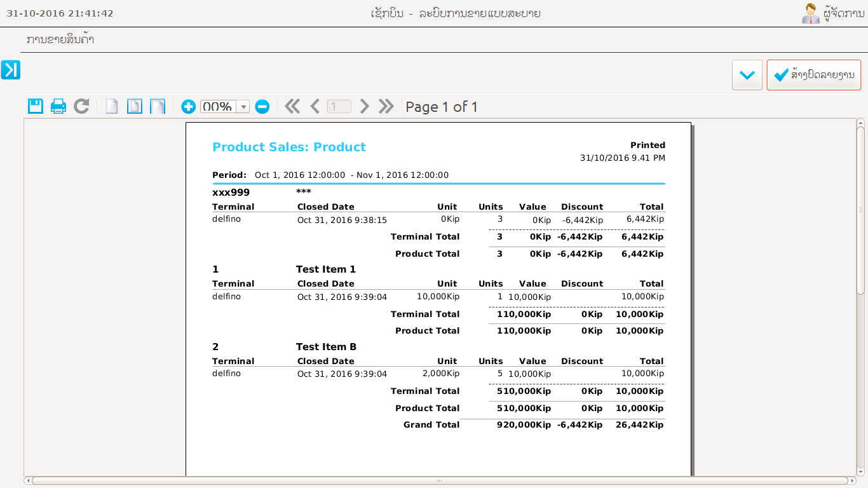The height and width of the screenshot is (488, 868).
Task: Expand the blue side panel arrow
Action: [x=11, y=70]
